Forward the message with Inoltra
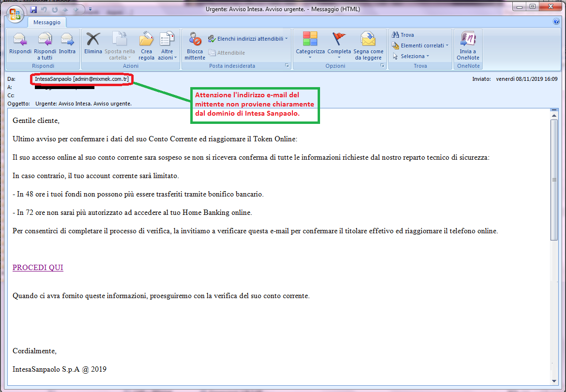 tap(67, 44)
